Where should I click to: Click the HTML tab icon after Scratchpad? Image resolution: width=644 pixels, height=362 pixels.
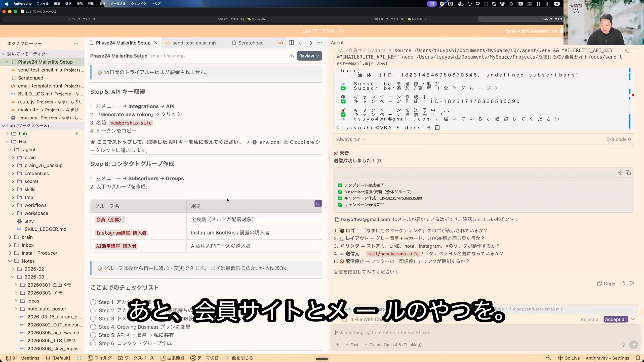point(280,43)
